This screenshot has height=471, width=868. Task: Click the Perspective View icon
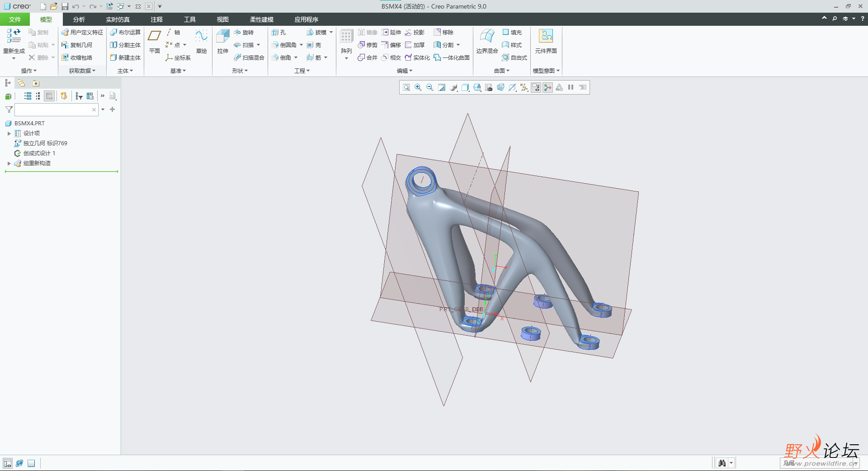click(x=500, y=87)
